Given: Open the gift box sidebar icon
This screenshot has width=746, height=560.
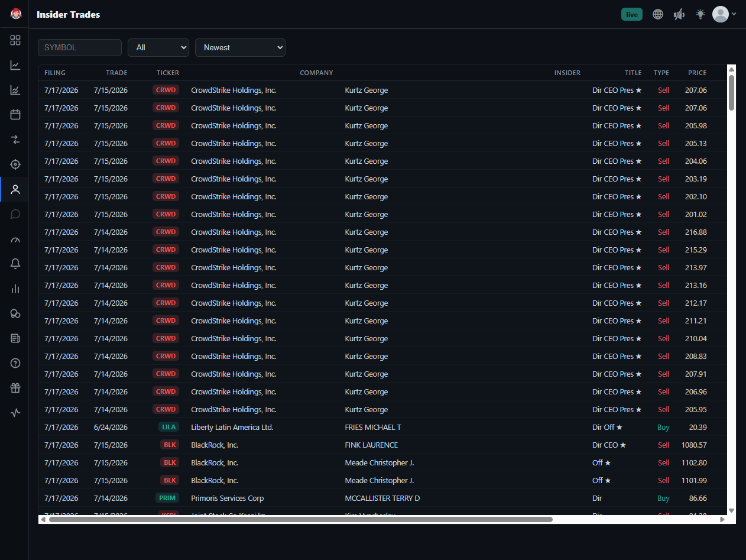Looking at the screenshot, I should (15, 388).
